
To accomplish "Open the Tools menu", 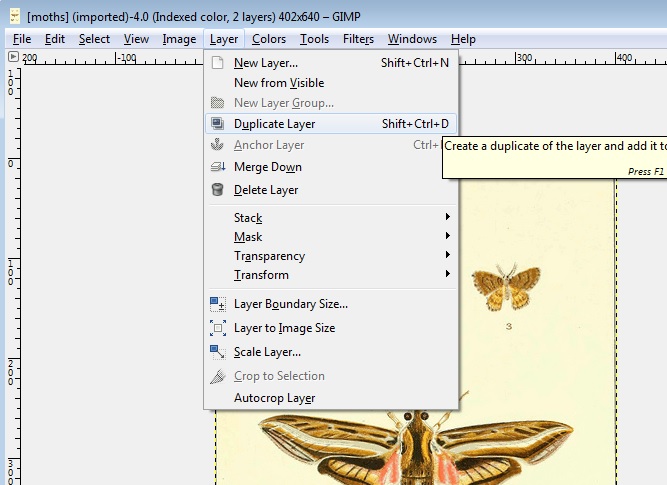I will pyautogui.click(x=314, y=39).
